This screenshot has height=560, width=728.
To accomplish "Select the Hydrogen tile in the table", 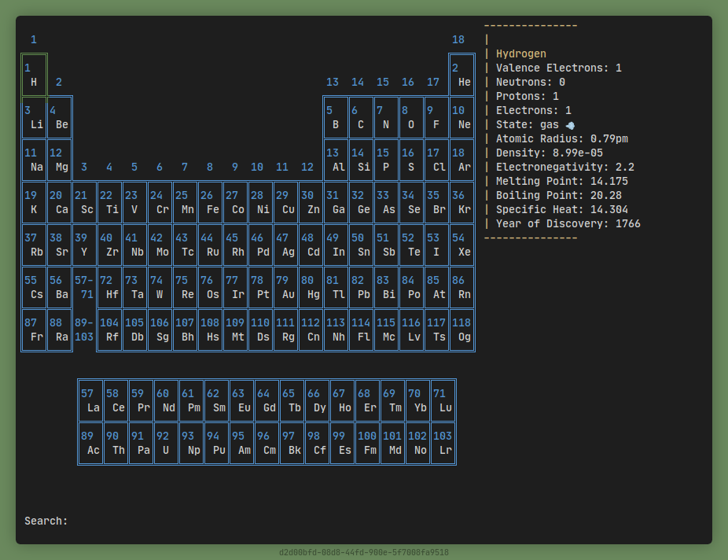I will [x=34, y=75].
